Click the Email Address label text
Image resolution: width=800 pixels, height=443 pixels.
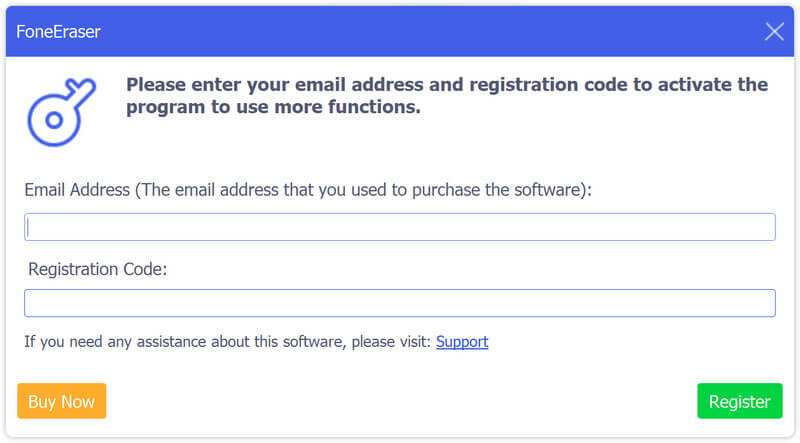click(78, 189)
